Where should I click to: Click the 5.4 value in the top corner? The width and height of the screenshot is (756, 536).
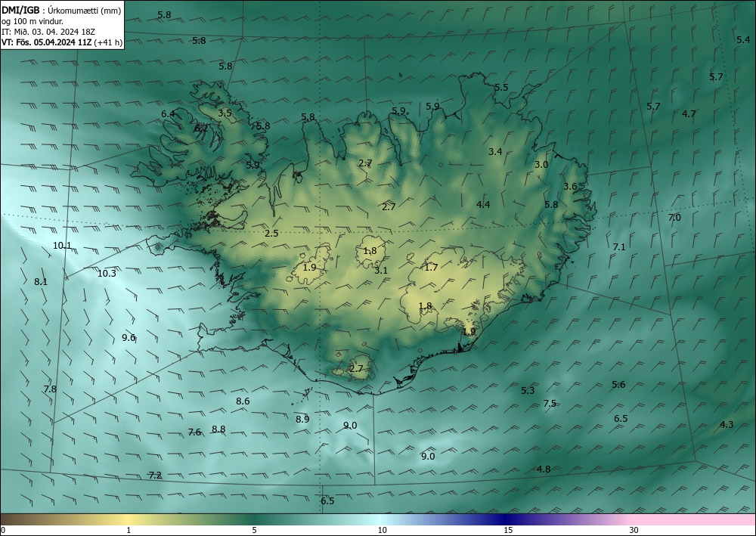(743, 39)
